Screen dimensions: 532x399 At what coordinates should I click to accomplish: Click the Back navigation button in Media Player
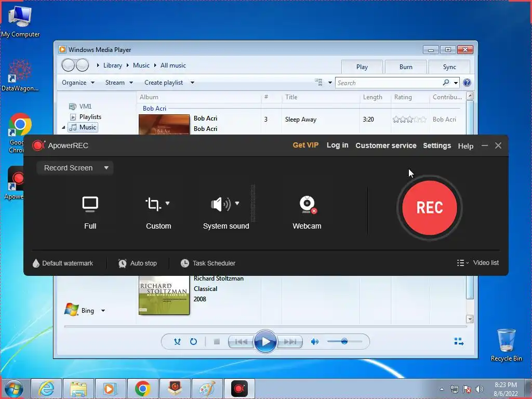(x=68, y=65)
